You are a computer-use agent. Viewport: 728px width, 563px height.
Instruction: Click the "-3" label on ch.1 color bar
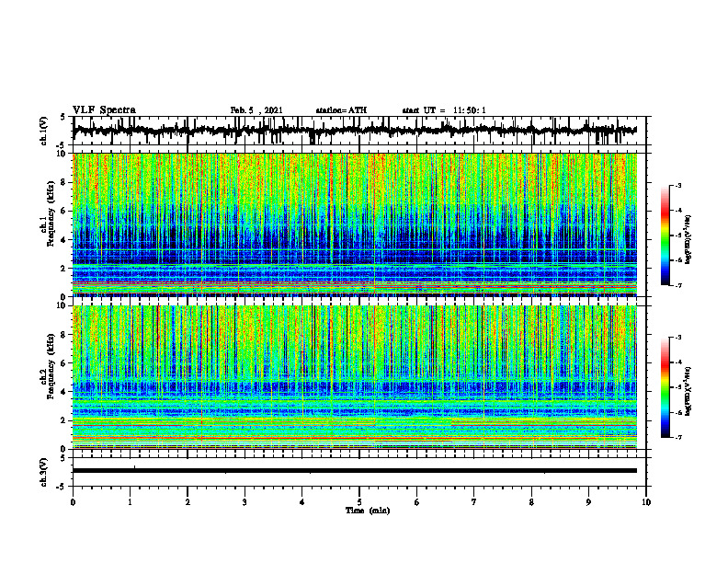point(678,185)
